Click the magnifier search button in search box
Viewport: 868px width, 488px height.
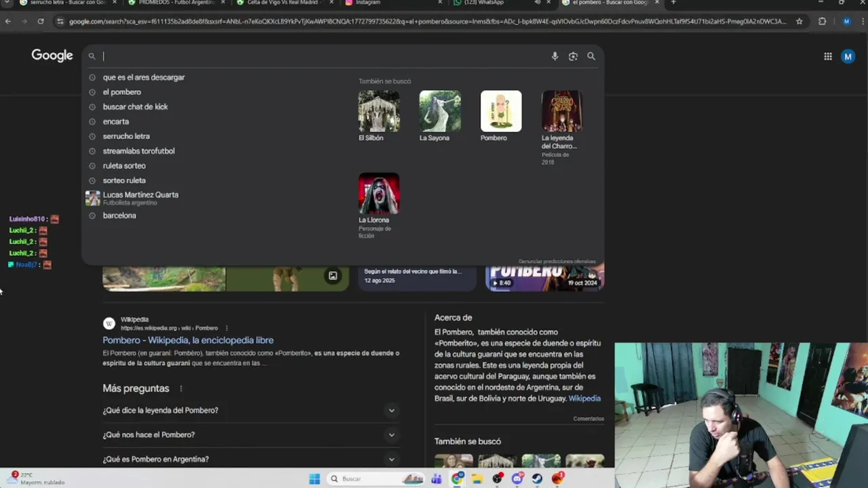pos(591,56)
